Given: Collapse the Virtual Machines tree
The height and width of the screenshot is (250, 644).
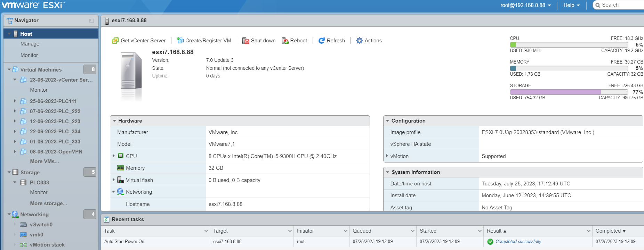Looking at the screenshot, I should (9, 69).
